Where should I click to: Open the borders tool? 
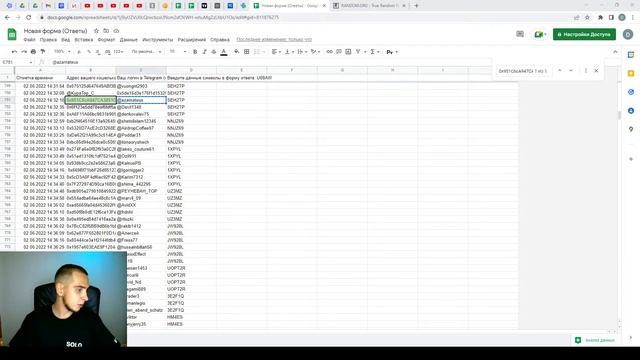coord(247,52)
